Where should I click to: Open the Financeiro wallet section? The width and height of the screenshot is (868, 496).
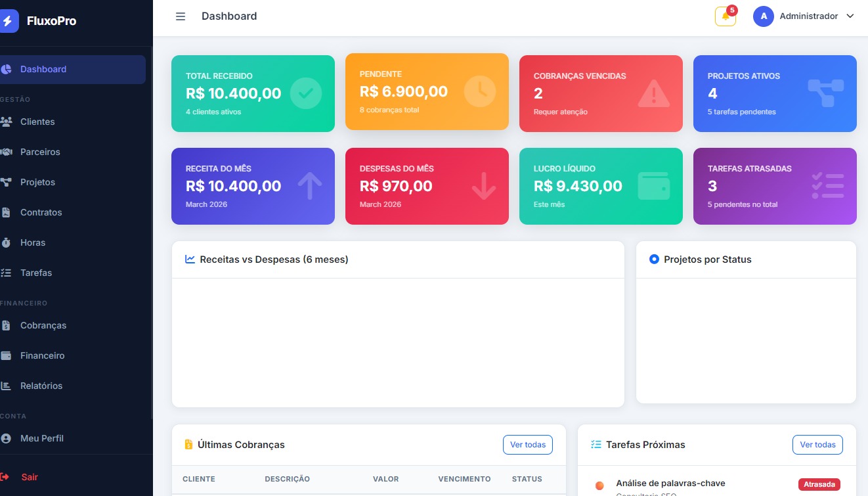[x=42, y=355]
